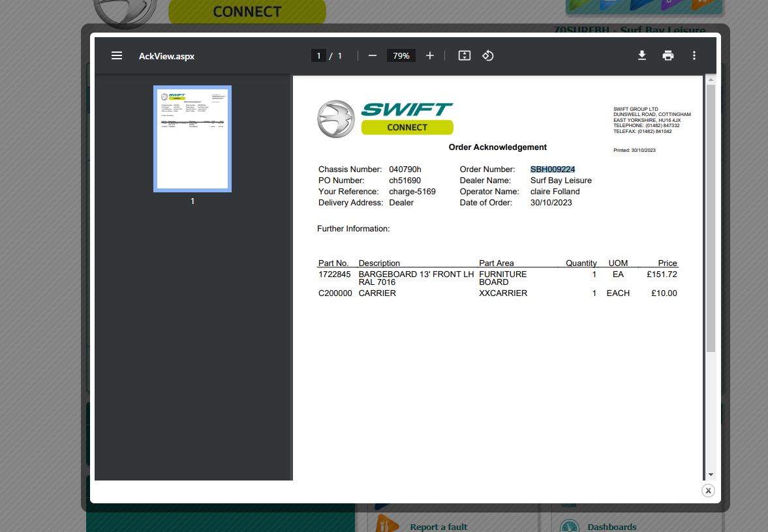Open the Report a fault link
This screenshot has width=768, height=532.
(438, 527)
